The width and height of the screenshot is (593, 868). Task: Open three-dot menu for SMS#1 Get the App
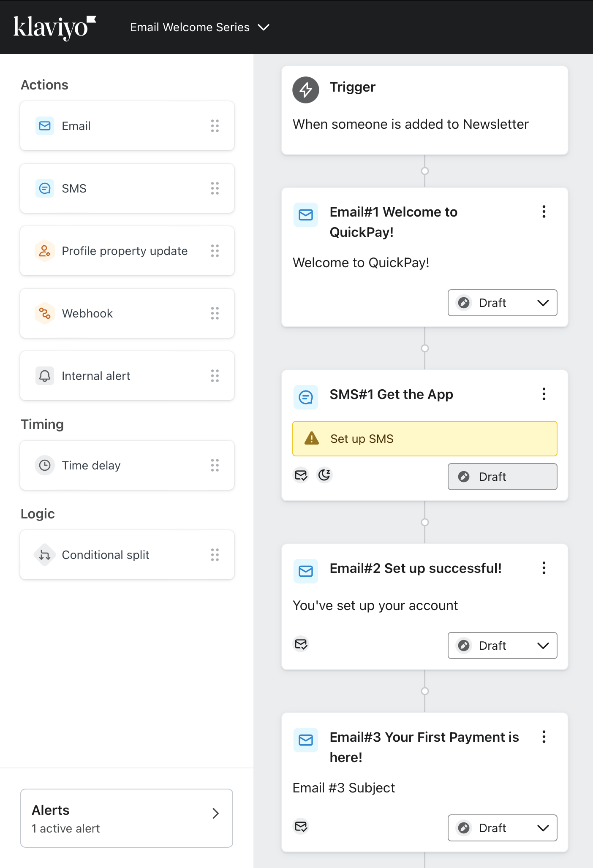544,394
